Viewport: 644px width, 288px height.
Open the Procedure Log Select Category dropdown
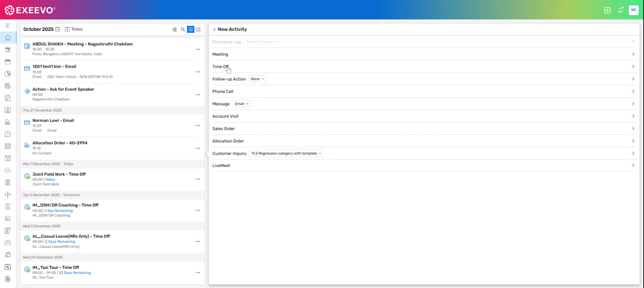coord(262,42)
